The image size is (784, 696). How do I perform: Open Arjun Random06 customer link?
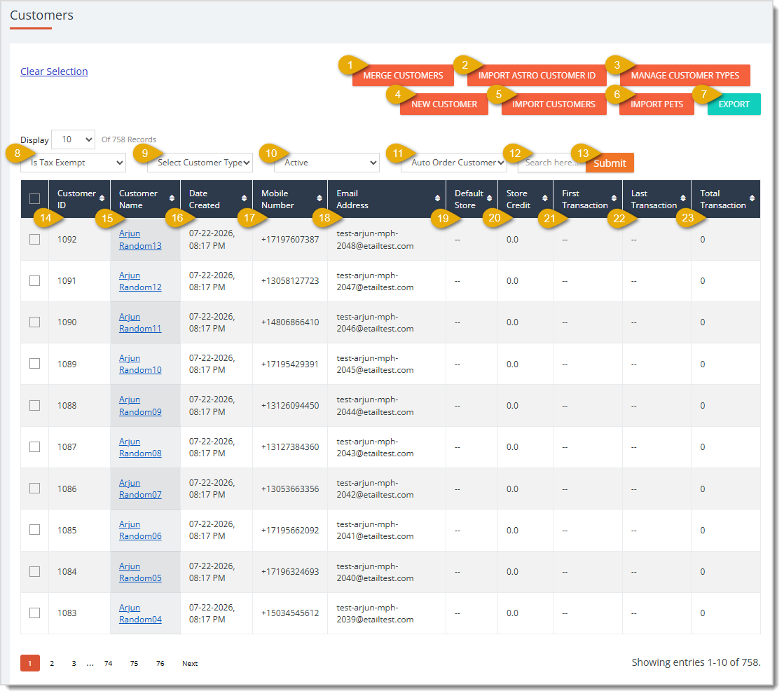(140, 531)
